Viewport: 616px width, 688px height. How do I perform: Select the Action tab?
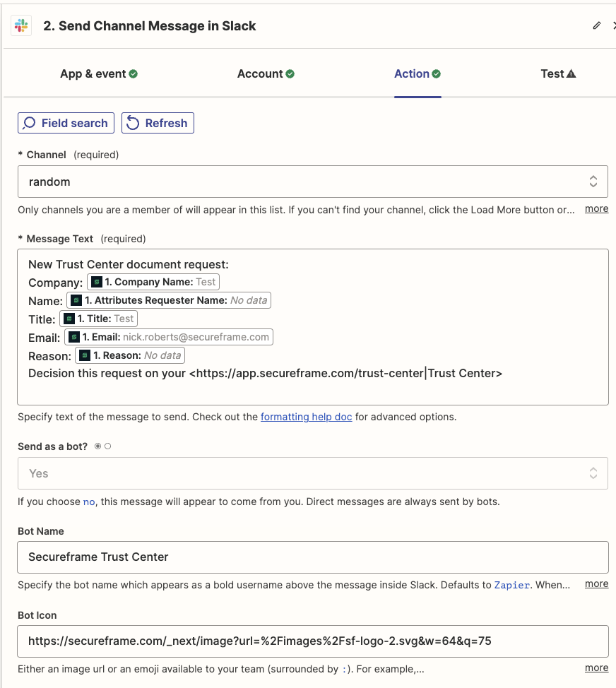click(417, 73)
